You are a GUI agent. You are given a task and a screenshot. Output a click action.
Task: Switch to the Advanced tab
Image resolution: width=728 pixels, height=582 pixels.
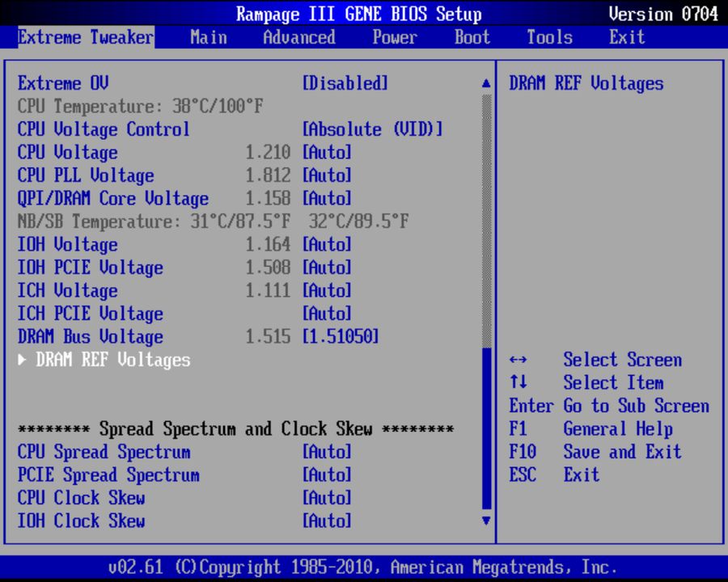tap(299, 37)
